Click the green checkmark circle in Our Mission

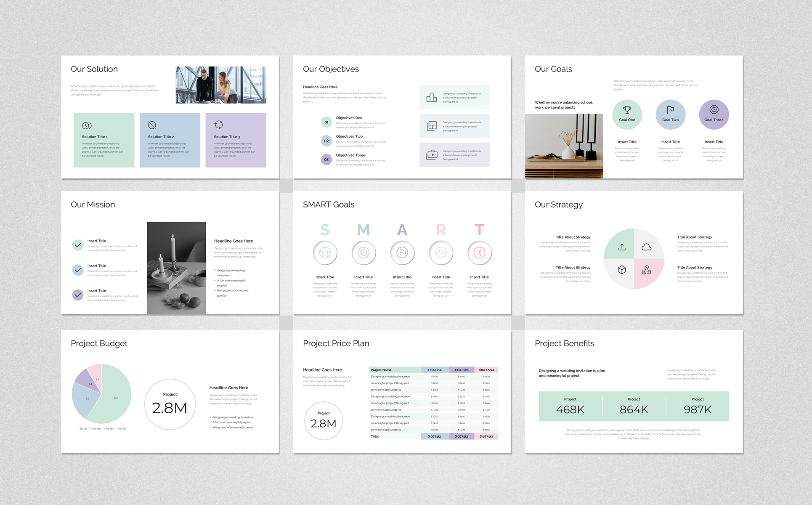(x=78, y=245)
